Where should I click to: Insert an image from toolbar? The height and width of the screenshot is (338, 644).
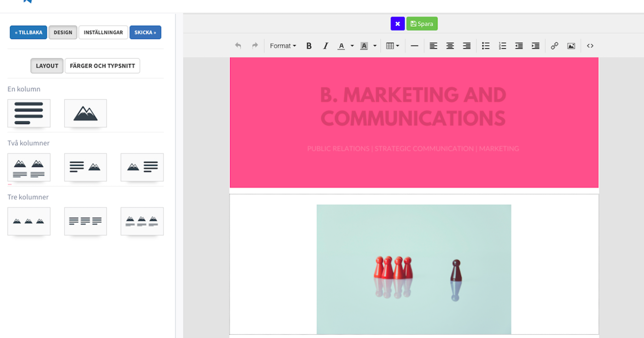[x=571, y=46]
